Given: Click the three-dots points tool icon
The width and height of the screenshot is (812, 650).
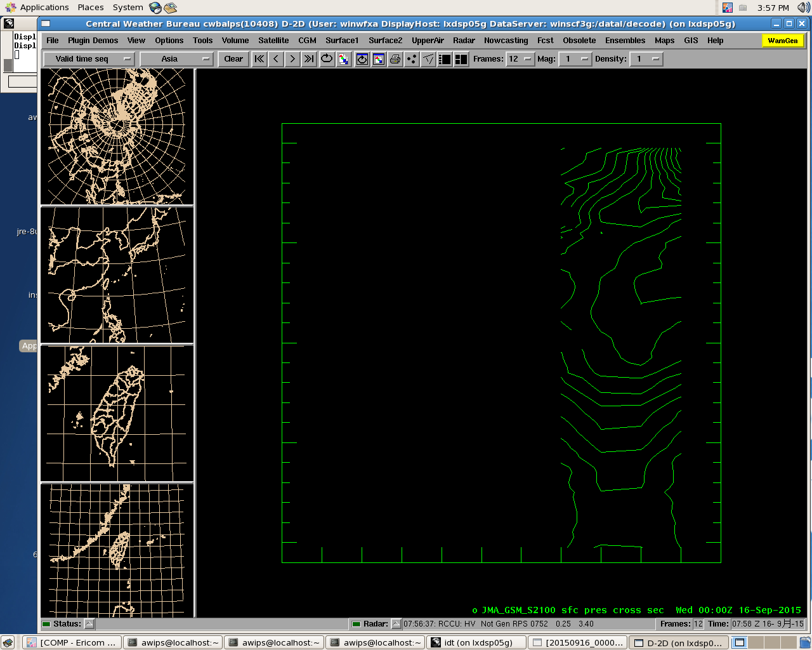Looking at the screenshot, I should point(412,59).
